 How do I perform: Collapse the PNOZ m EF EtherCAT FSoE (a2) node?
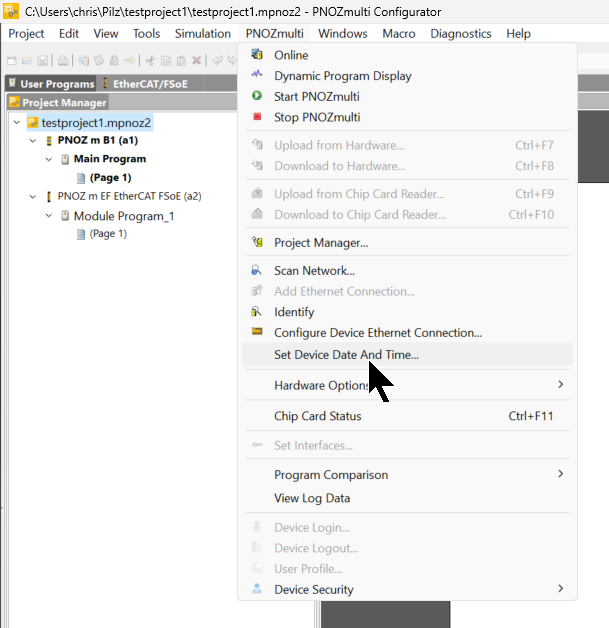(33, 197)
